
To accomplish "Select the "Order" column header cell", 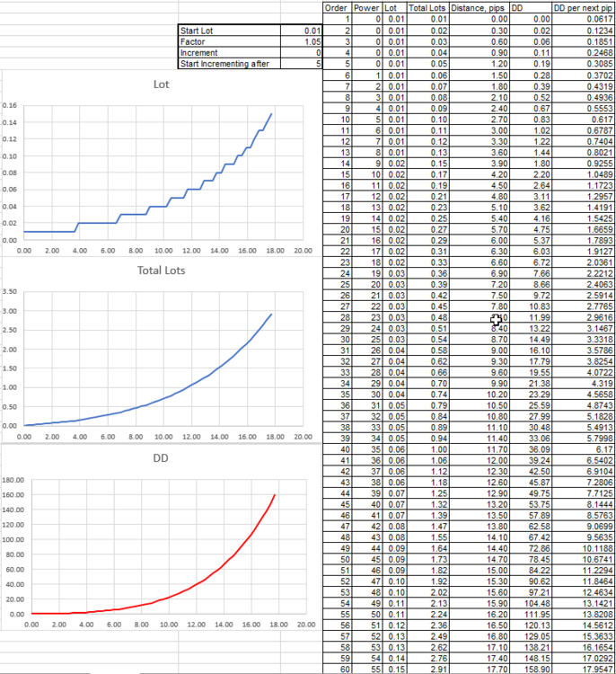I will coord(338,8).
